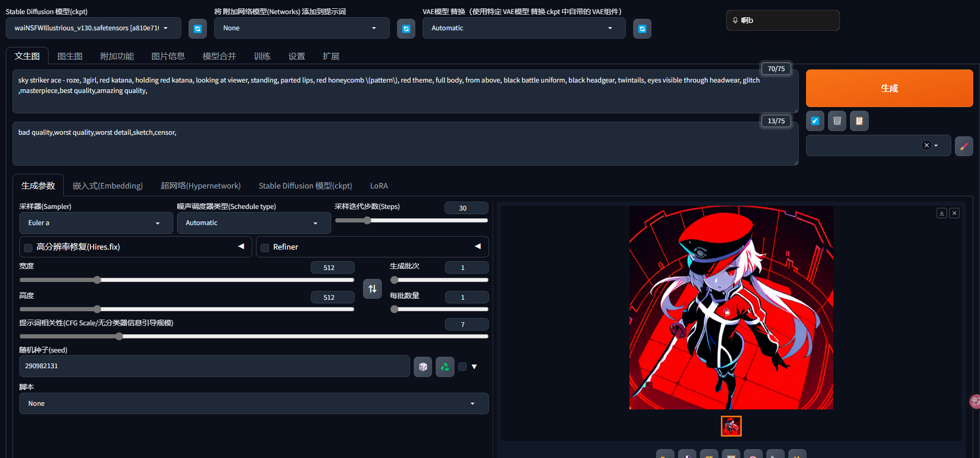Click the 每批数量 value field
Image resolution: width=980 pixels, height=458 pixels.
466,297
